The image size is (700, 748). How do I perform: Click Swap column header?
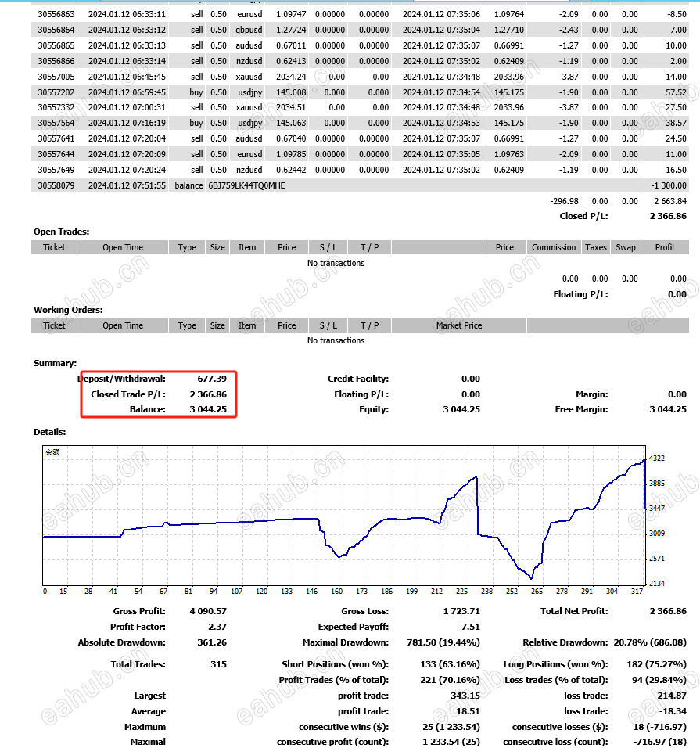pyautogui.click(x=625, y=247)
